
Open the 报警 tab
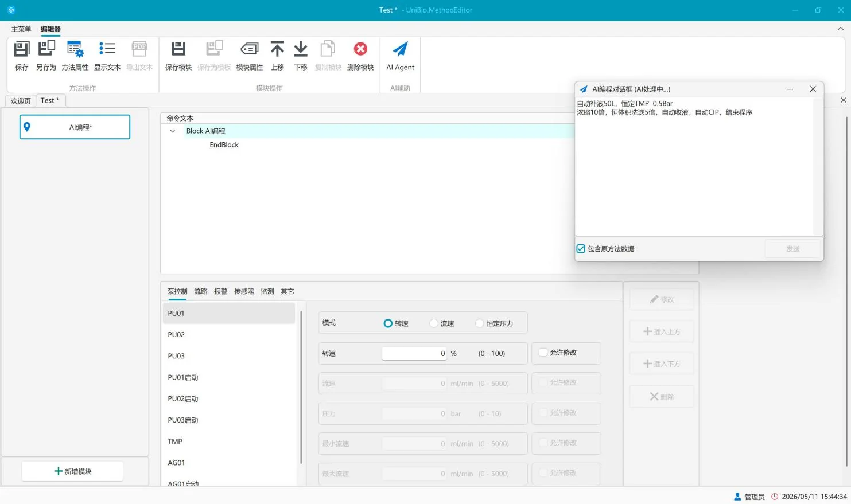pyautogui.click(x=220, y=291)
